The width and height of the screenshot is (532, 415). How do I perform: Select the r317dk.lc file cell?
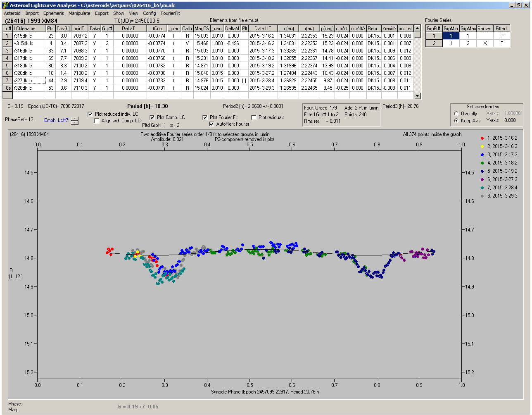(28, 58)
